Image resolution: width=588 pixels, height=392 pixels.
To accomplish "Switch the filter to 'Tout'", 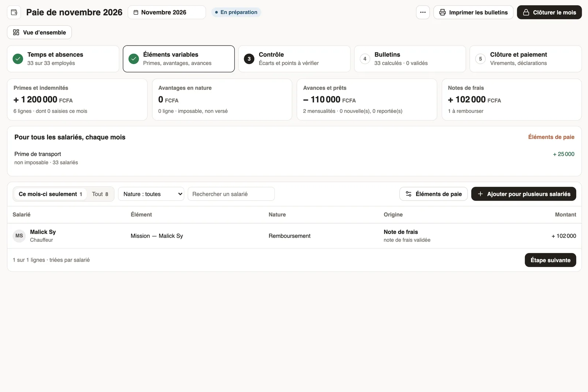I will click(x=100, y=194).
